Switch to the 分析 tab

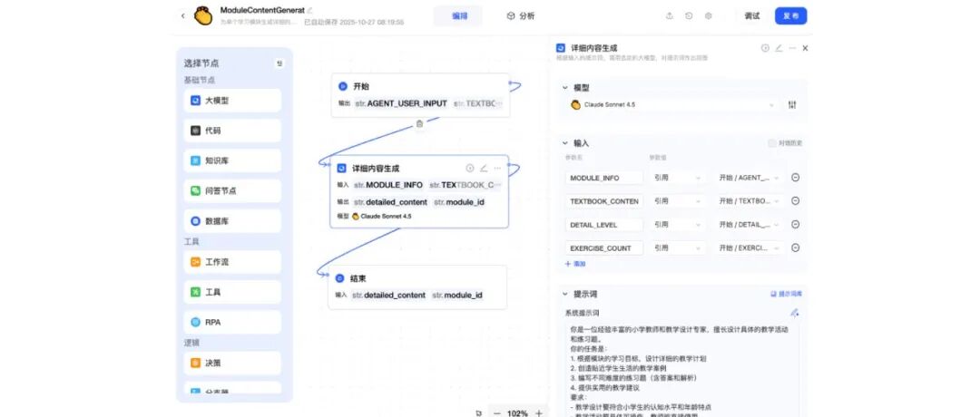click(x=521, y=16)
